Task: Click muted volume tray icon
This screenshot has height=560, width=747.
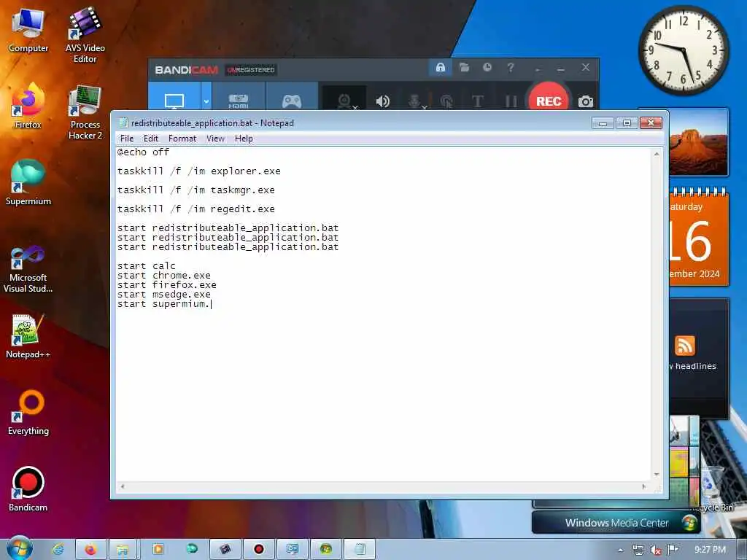Action: (656, 550)
